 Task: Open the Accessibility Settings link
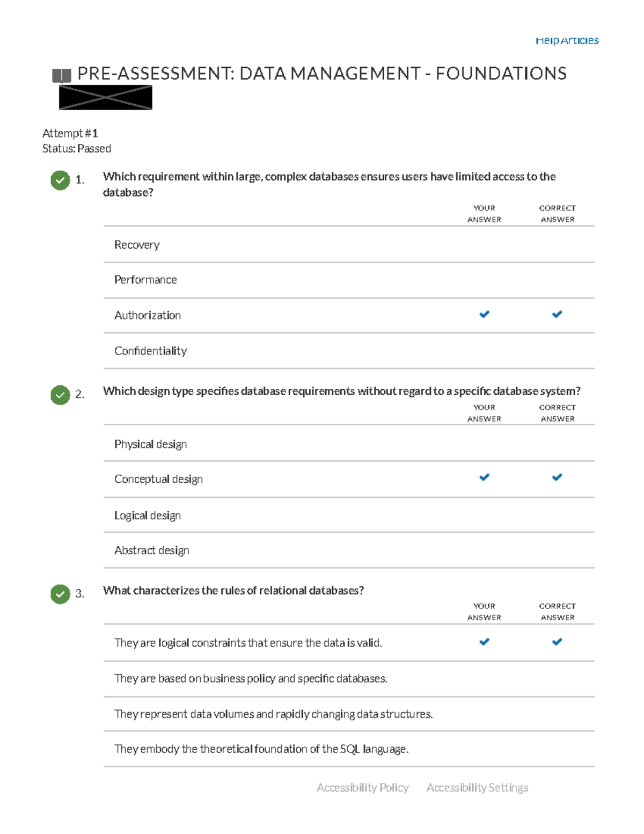click(477, 787)
